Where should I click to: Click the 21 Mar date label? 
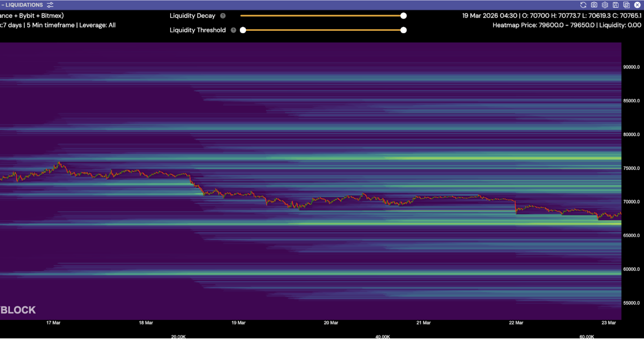pyautogui.click(x=424, y=323)
